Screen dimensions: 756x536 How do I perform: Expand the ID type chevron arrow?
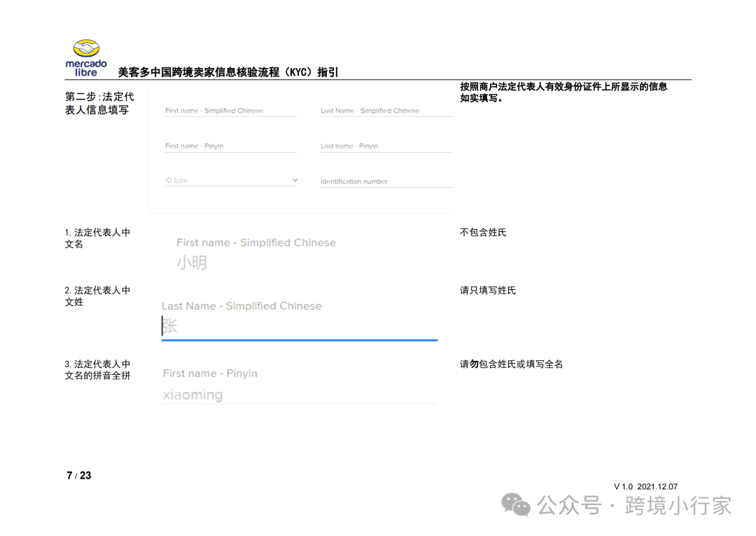(294, 180)
